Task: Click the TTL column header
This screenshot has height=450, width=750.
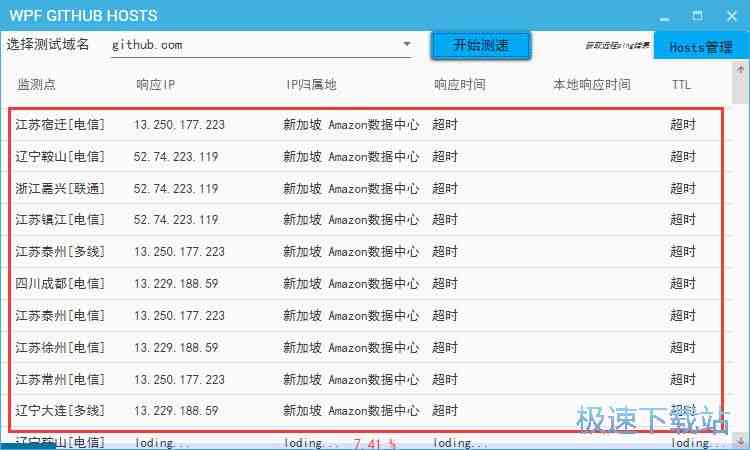Action: click(681, 85)
